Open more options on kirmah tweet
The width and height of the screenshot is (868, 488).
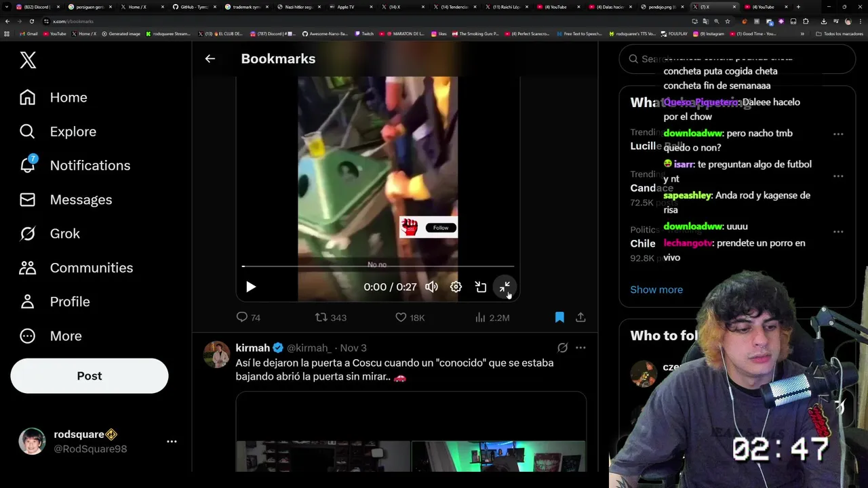click(x=580, y=348)
